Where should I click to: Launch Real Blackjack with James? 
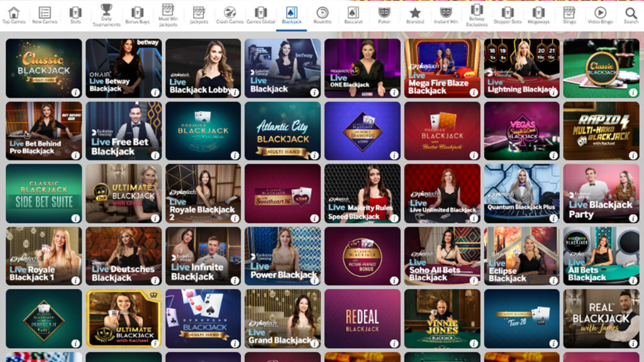click(601, 319)
